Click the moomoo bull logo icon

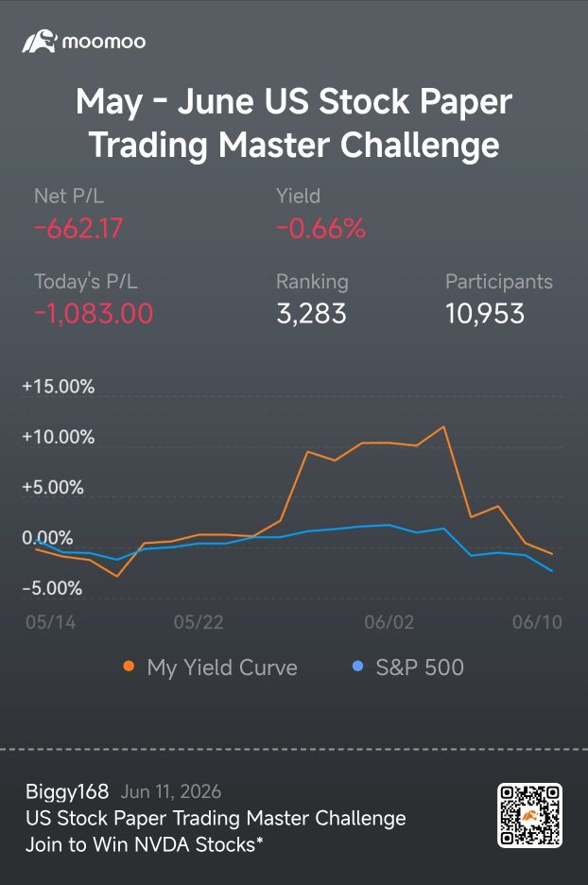pos(40,42)
